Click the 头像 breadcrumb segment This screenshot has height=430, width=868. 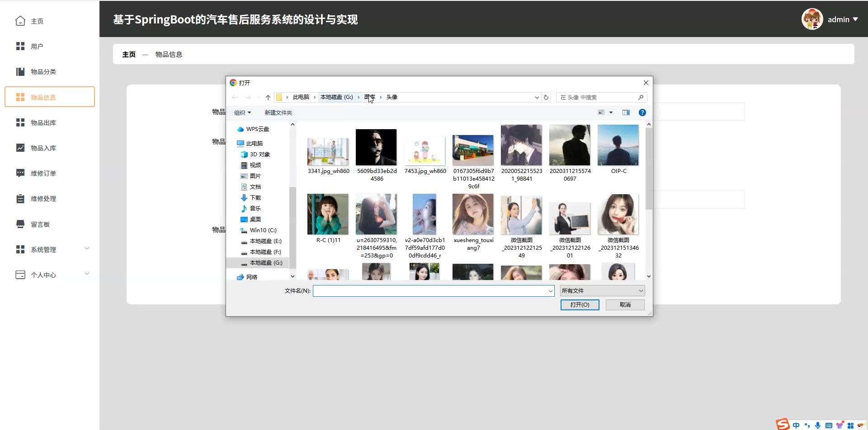point(392,97)
